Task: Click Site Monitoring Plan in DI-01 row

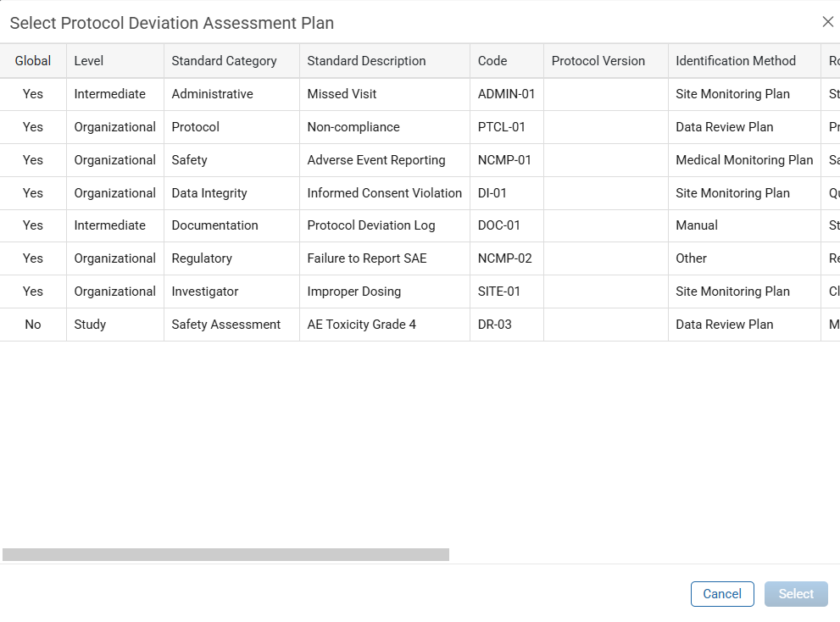Action: [x=745, y=193]
